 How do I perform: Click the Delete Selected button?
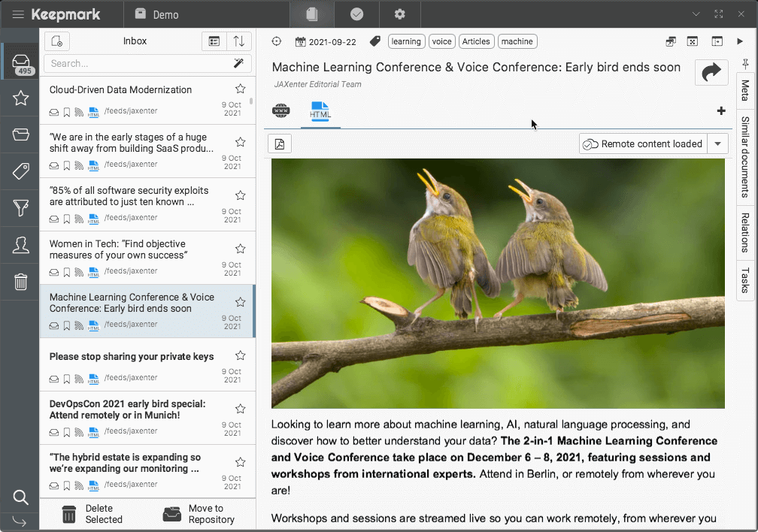(92, 514)
